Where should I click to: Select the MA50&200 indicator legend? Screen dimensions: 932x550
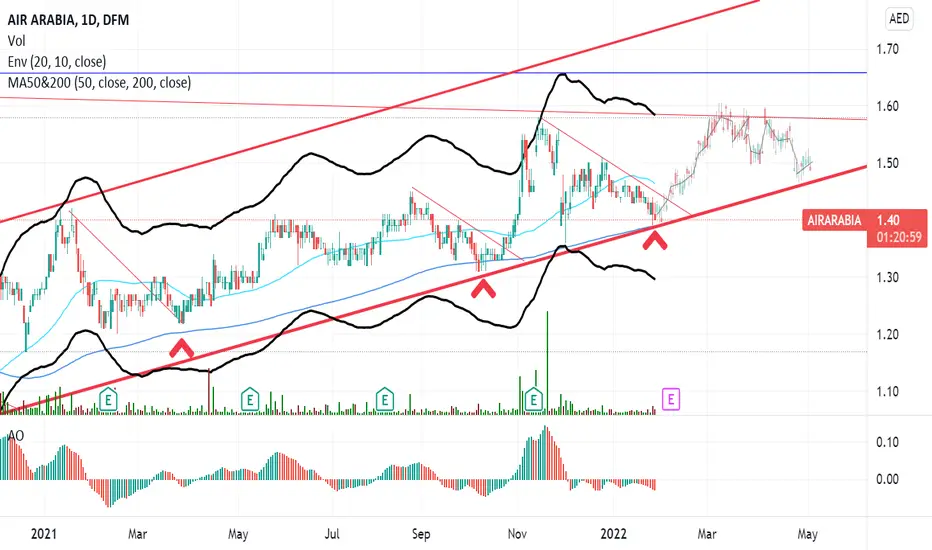coord(99,82)
